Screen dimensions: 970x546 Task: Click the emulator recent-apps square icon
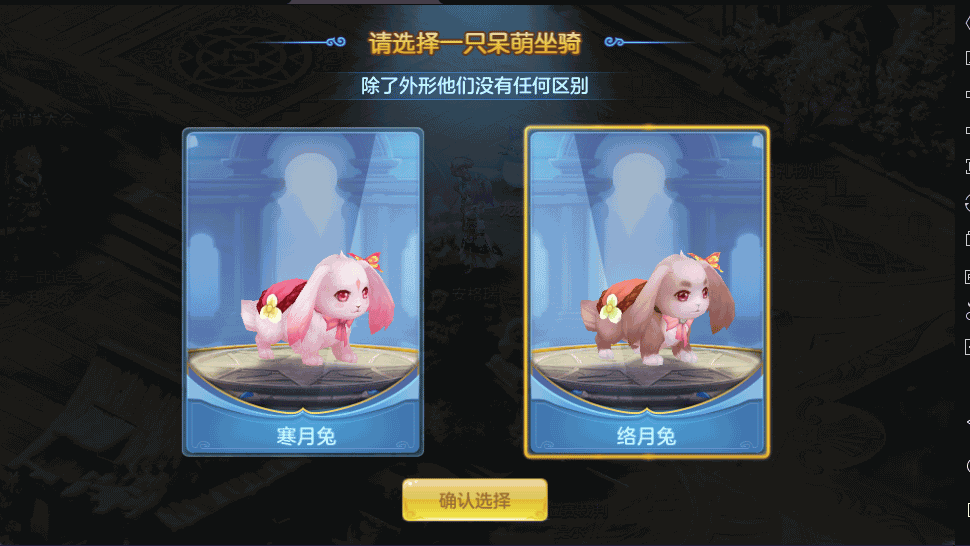click(x=967, y=510)
